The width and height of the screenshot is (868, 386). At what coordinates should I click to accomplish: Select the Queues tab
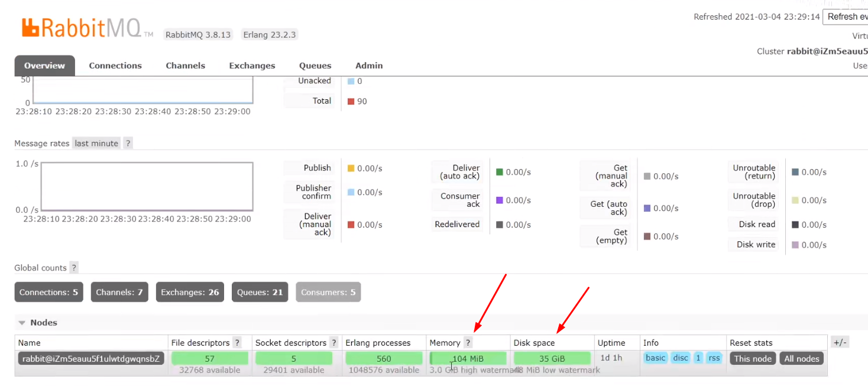pos(315,66)
